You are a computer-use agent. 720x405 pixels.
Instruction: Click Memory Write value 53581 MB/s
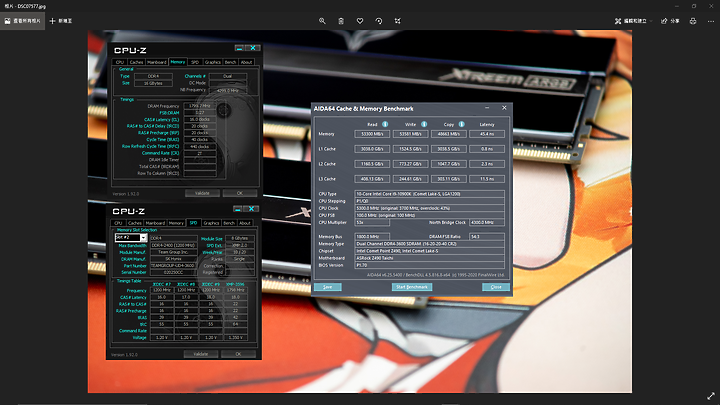[411, 134]
